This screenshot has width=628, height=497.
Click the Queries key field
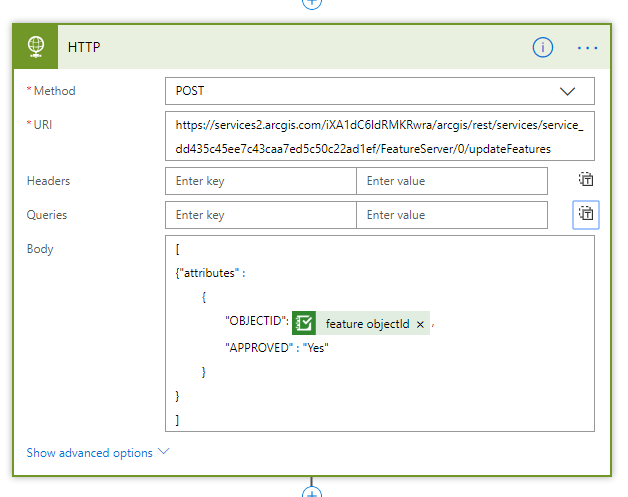261,215
